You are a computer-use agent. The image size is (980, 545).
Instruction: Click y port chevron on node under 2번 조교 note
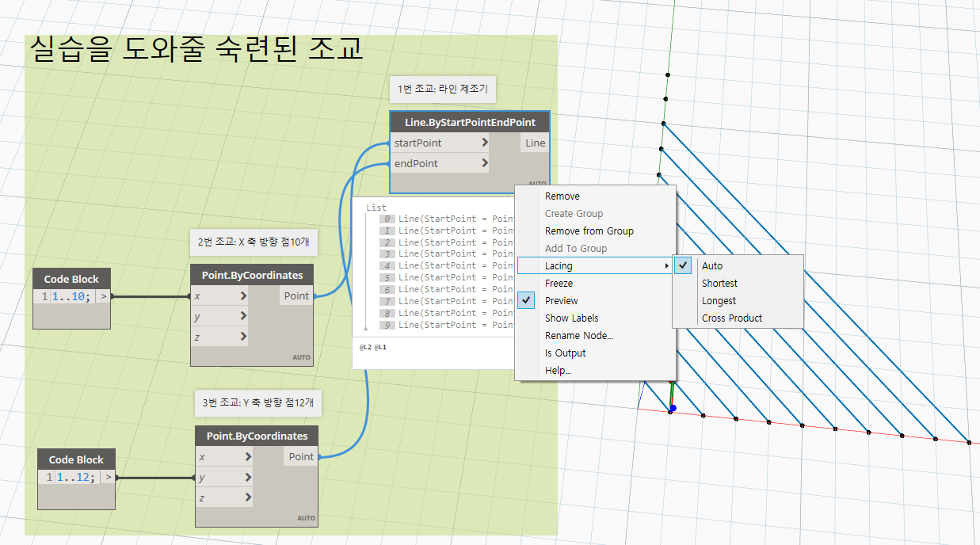[243, 316]
